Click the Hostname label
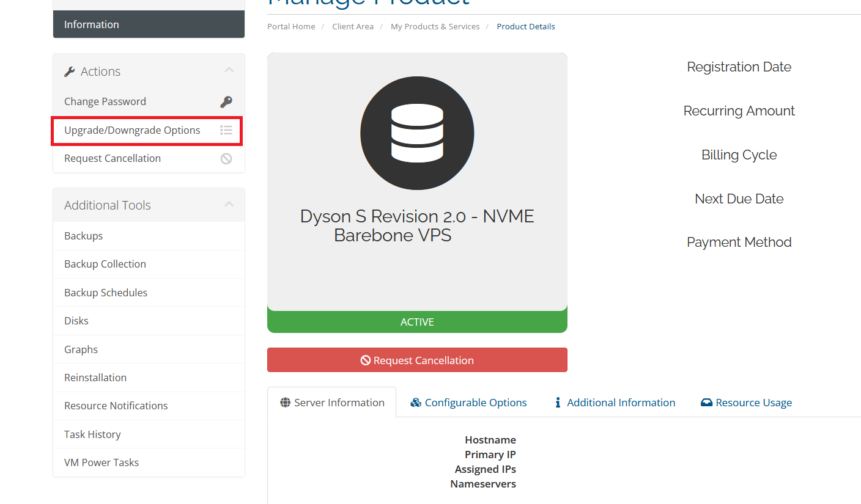861x504 pixels. coord(490,440)
